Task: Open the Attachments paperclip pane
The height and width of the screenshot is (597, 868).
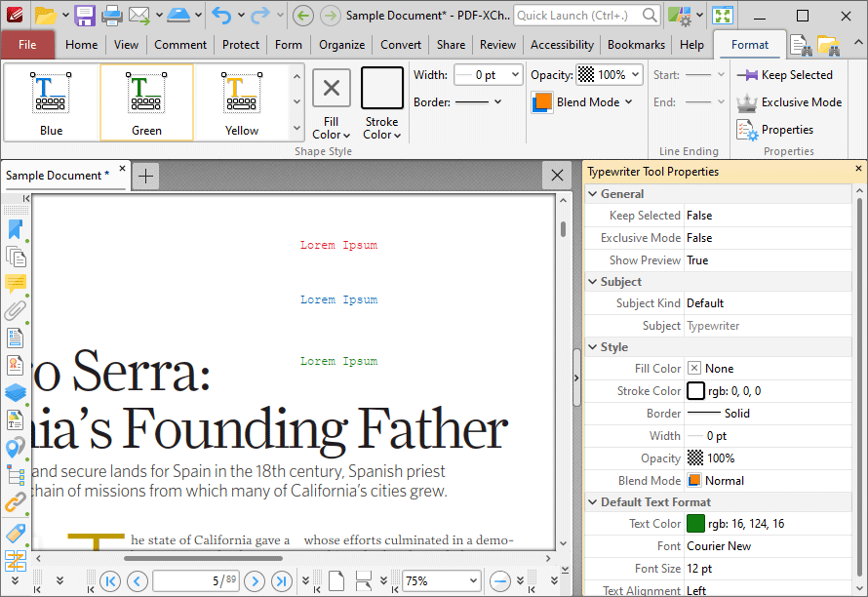Action: click(x=15, y=310)
